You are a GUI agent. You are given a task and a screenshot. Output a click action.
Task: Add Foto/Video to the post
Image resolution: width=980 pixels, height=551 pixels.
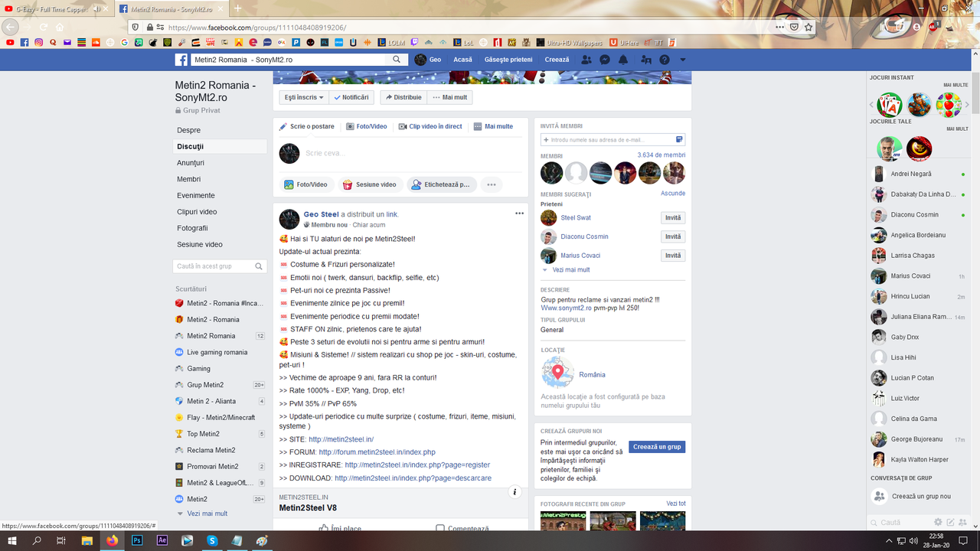click(305, 184)
